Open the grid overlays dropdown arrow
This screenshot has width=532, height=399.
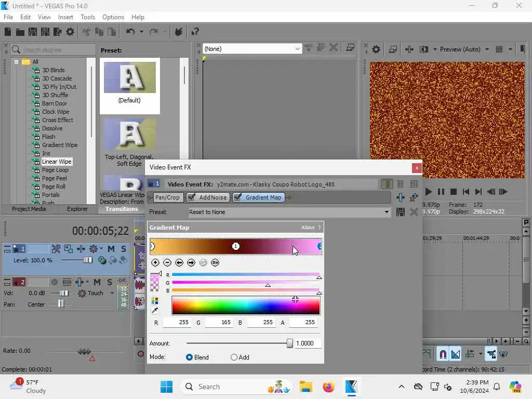click(510, 49)
